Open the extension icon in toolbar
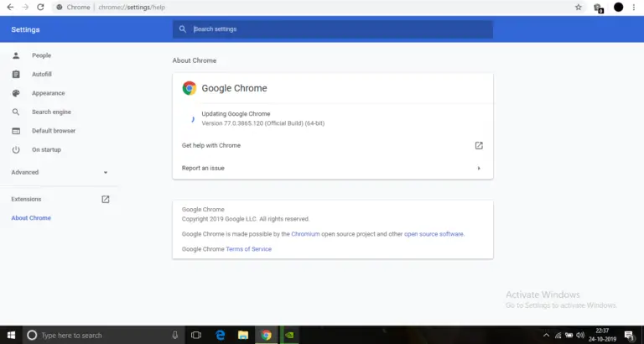The image size is (644, 344). pos(598,8)
